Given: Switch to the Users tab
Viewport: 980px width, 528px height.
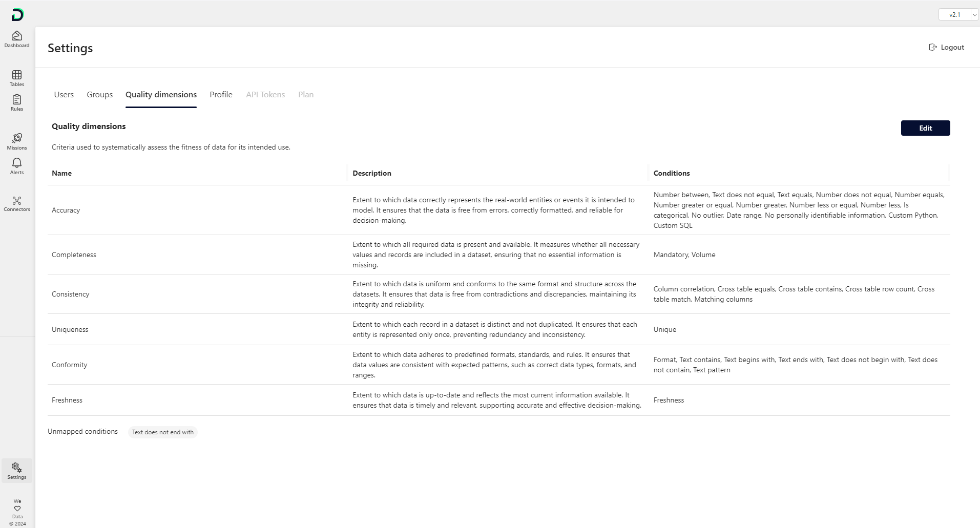Looking at the screenshot, I should pos(64,95).
